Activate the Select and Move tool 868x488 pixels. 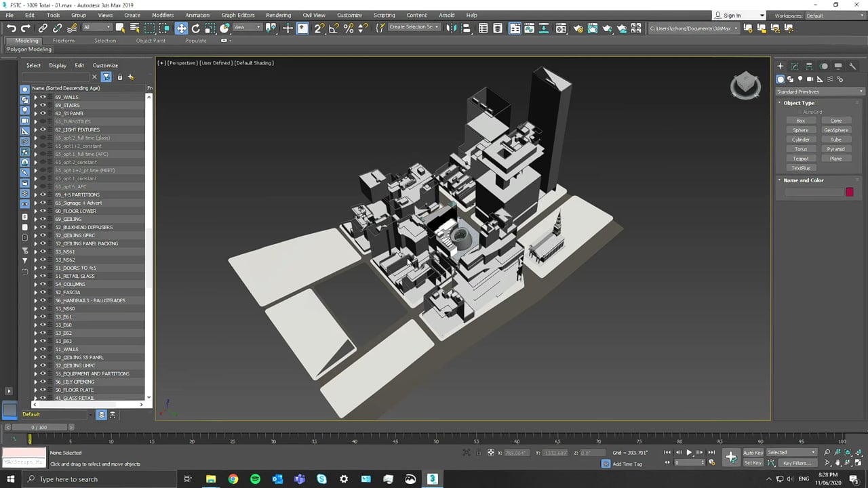[181, 28]
